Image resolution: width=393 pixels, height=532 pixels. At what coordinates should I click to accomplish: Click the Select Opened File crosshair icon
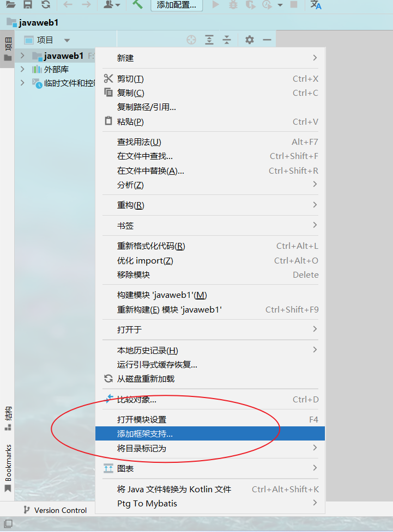191,40
